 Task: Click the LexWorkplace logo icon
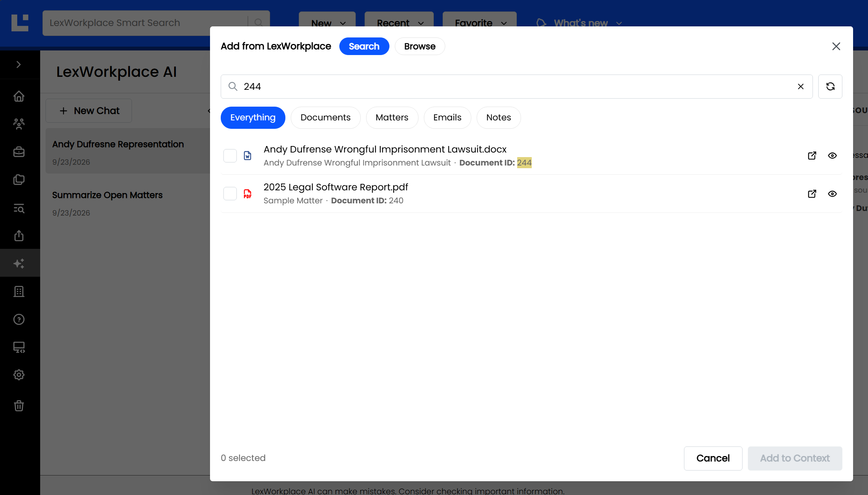click(20, 23)
